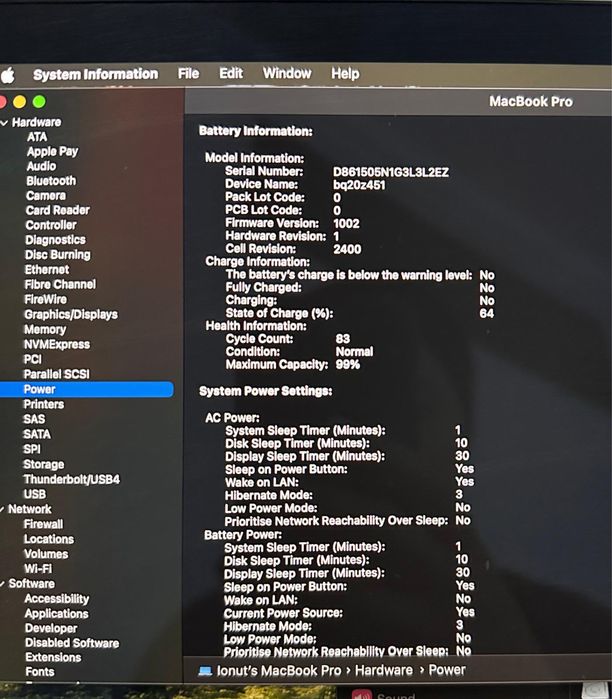This screenshot has width=612, height=699.
Task: Select Ethernet in the sidebar
Action: coord(47,270)
